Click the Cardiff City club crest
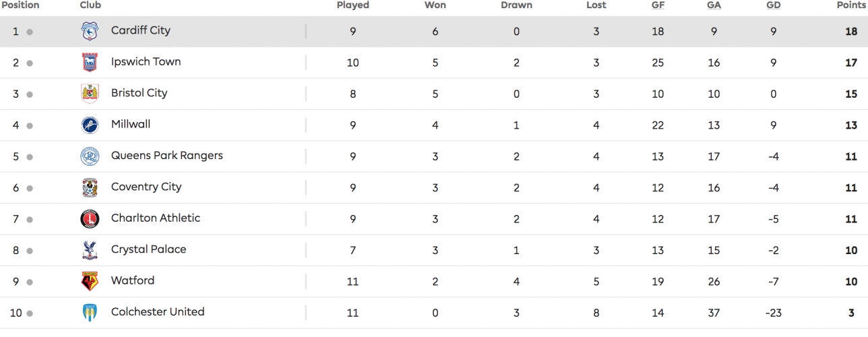The width and height of the screenshot is (868, 337). (x=90, y=31)
